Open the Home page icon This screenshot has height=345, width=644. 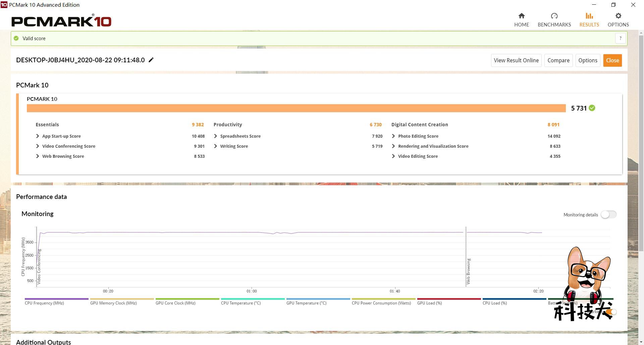[x=521, y=16]
